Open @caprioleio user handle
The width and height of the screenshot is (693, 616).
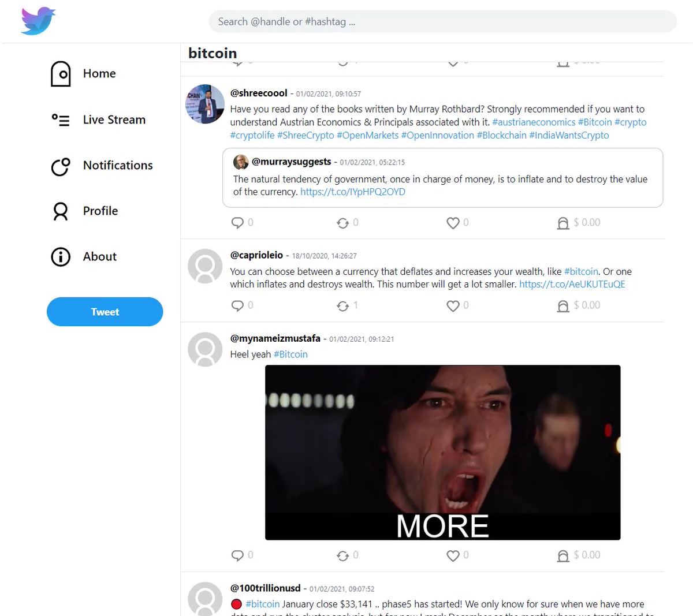tap(256, 255)
